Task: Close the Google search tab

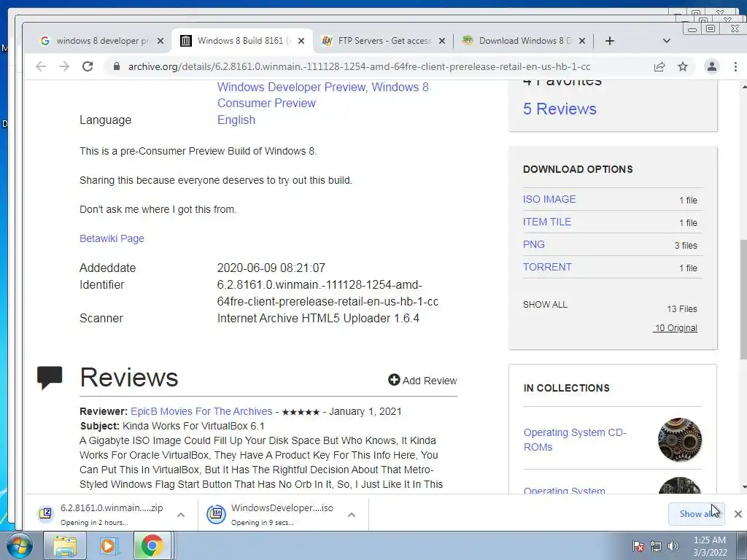Action: click(160, 41)
